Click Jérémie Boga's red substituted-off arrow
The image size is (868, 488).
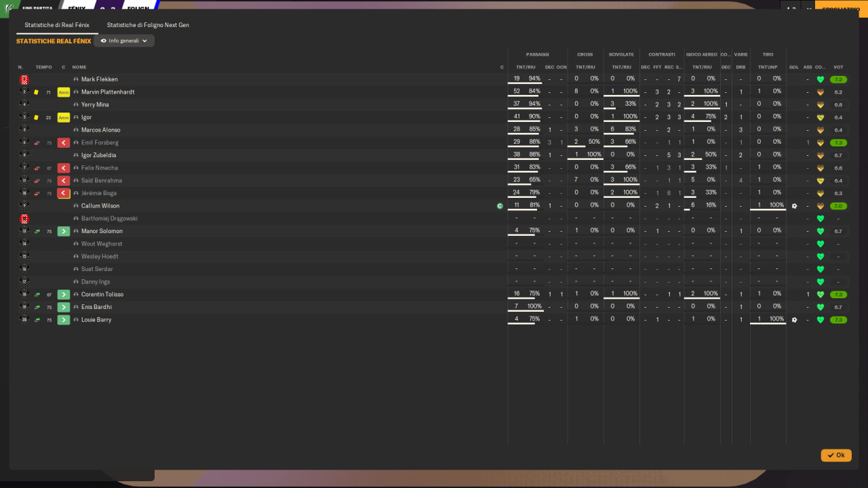(x=64, y=193)
